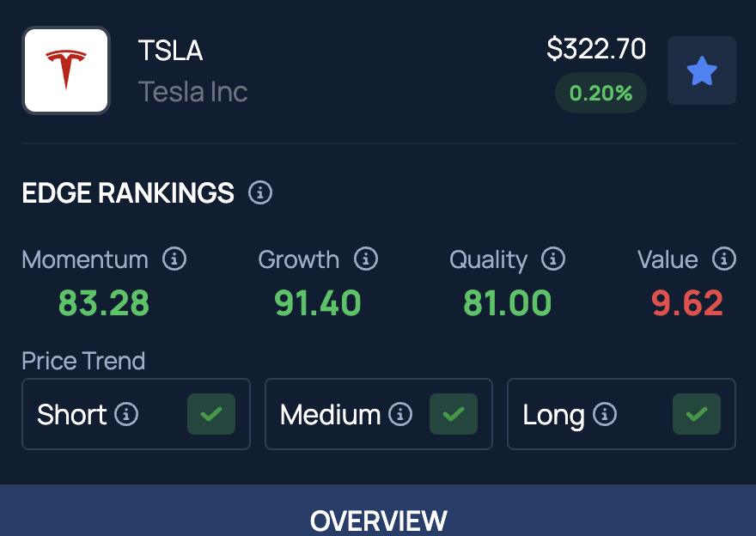Viewport: 756px width, 536px height.
Task: Select the Momentum score 83.28
Action: [x=104, y=302]
